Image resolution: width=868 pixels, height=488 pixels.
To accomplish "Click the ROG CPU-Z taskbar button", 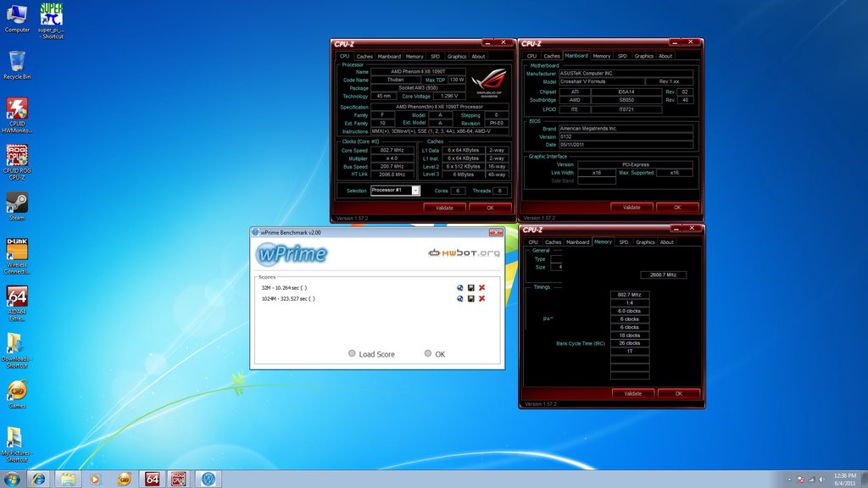I will 178,479.
